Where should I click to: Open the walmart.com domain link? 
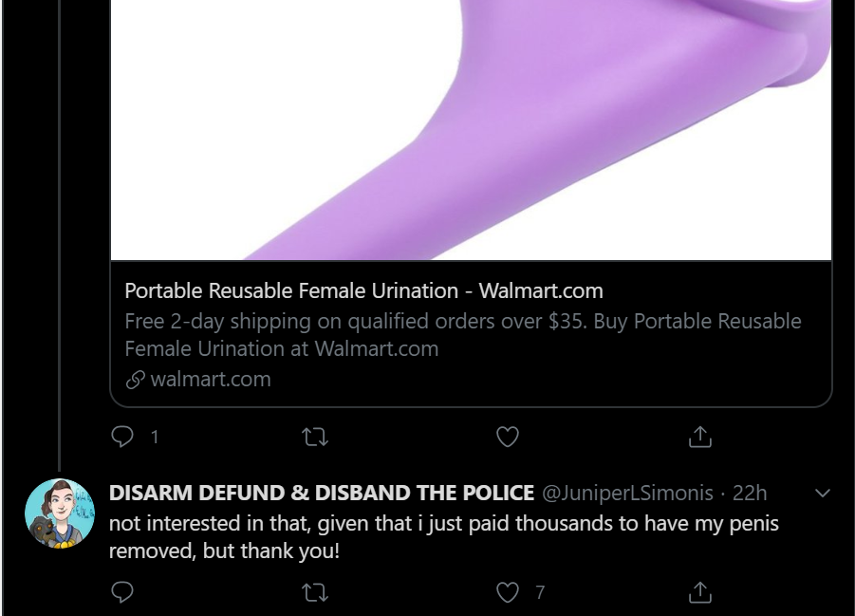tap(211, 380)
